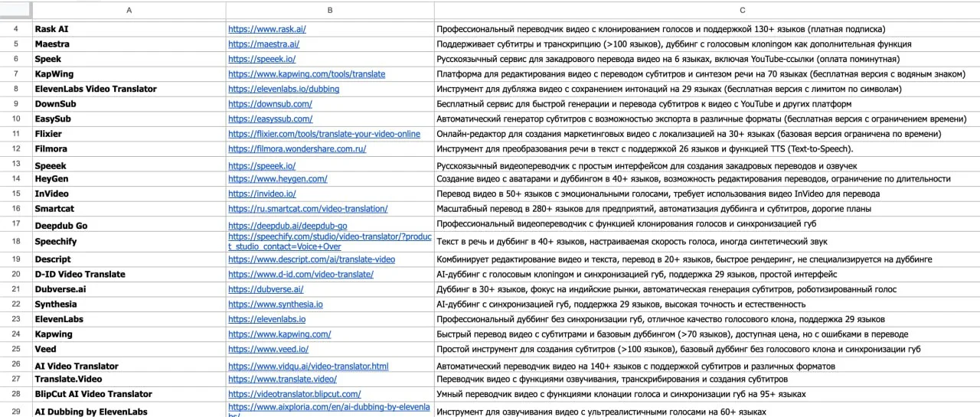980x417 pixels.
Task: Open the speechify.com video-translator link
Action: 329,241
